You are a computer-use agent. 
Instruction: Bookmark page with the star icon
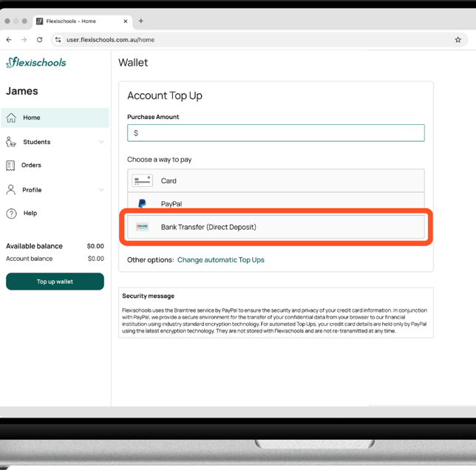(x=458, y=40)
